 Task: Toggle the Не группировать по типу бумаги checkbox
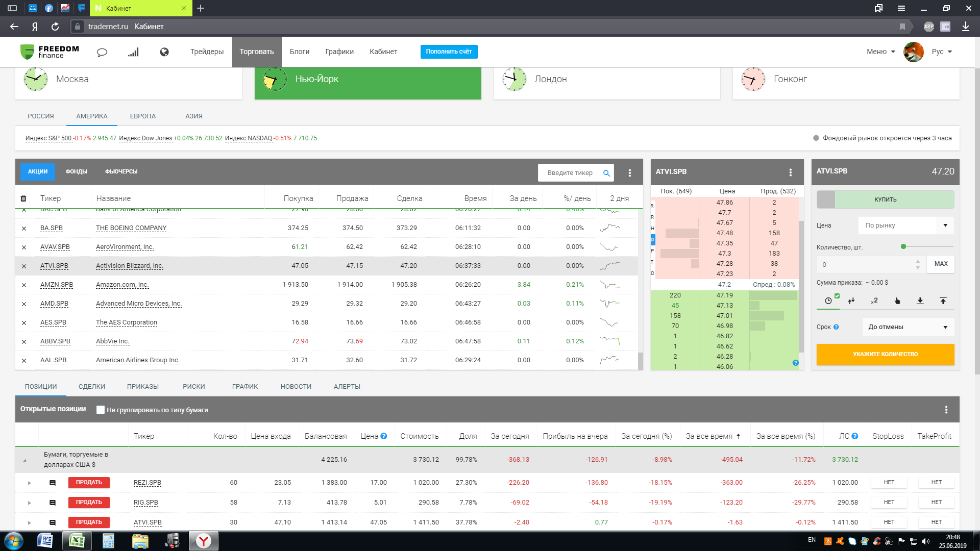click(x=100, y=409)
